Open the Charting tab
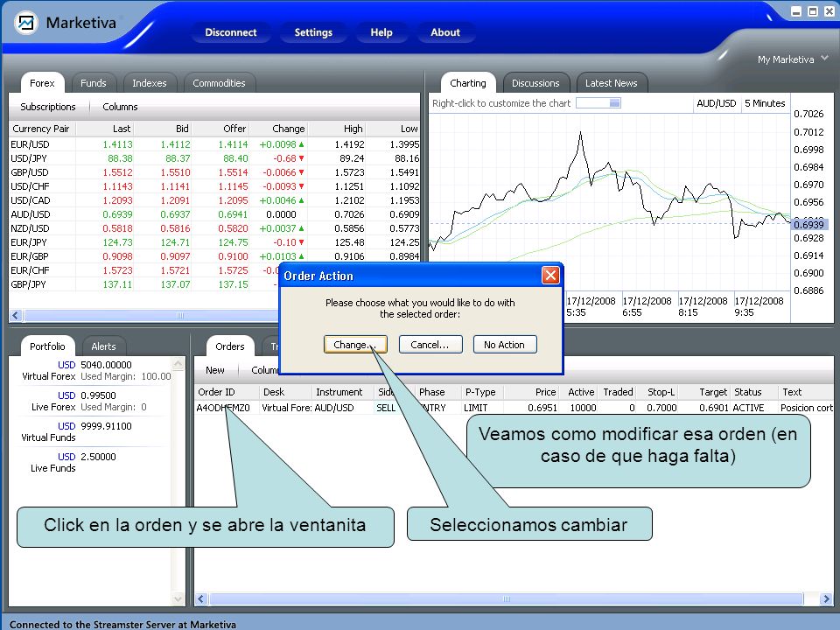The width and height of the screenshot is (840, 630). pos(468,83)
